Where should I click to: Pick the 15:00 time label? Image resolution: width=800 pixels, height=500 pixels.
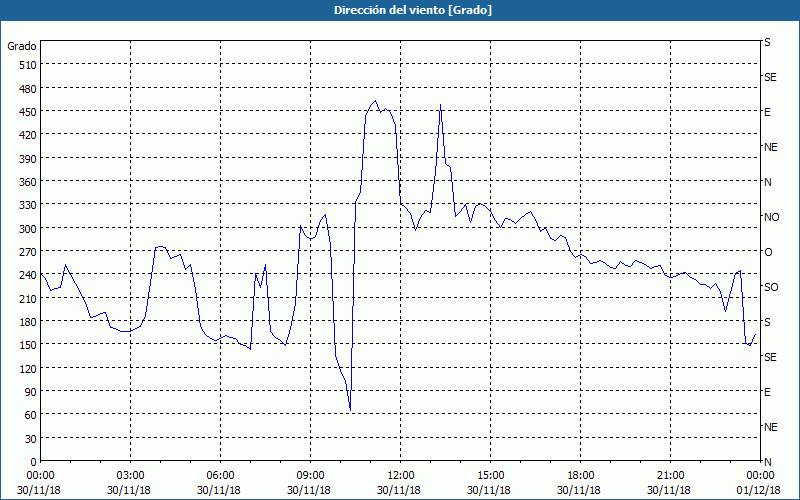click(x=490, y=476)
